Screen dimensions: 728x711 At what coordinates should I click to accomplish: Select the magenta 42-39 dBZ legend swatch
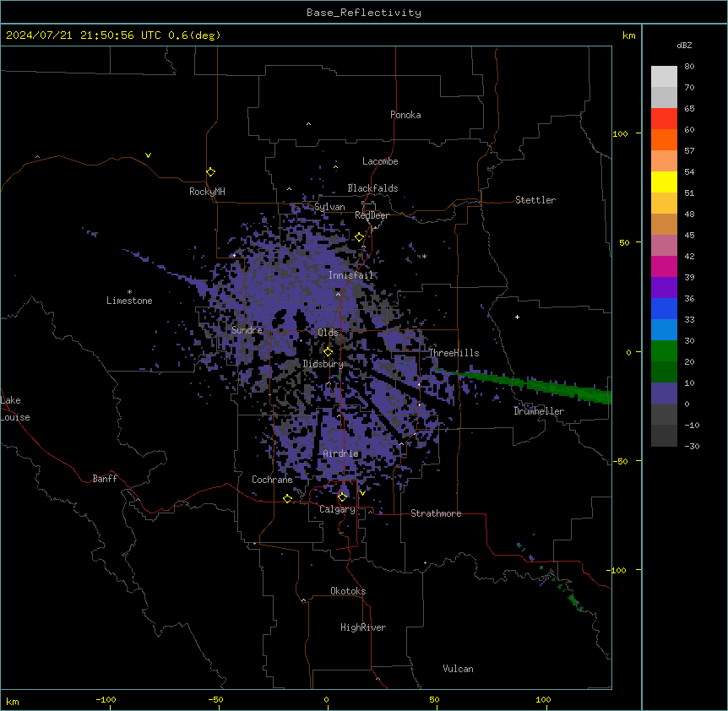(664, 266)
